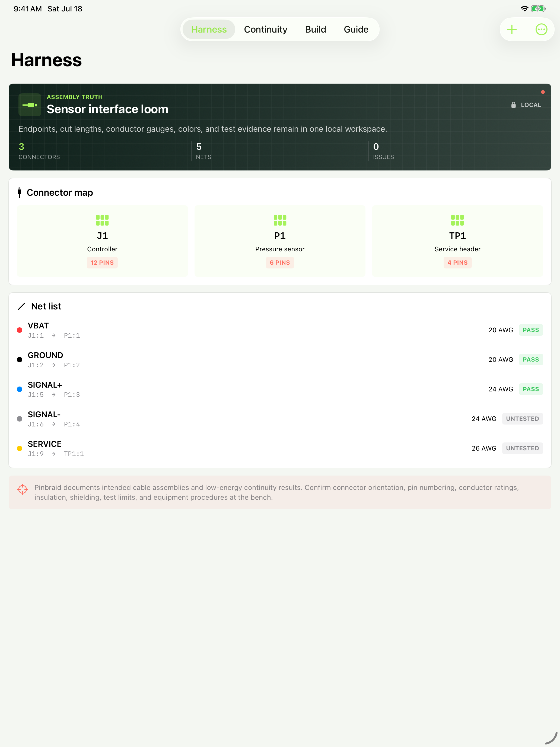
Task: Open the more options ellipsis menu
Action: [541, 29]
